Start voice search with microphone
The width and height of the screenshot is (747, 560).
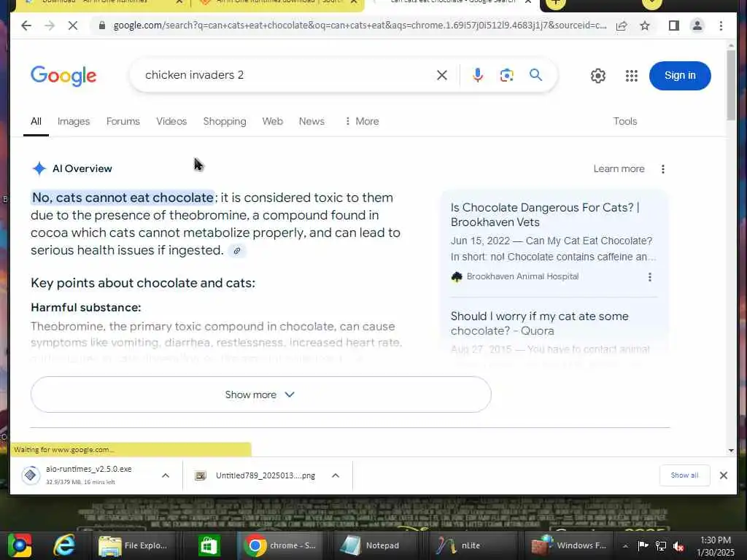[x=477, y=75]
